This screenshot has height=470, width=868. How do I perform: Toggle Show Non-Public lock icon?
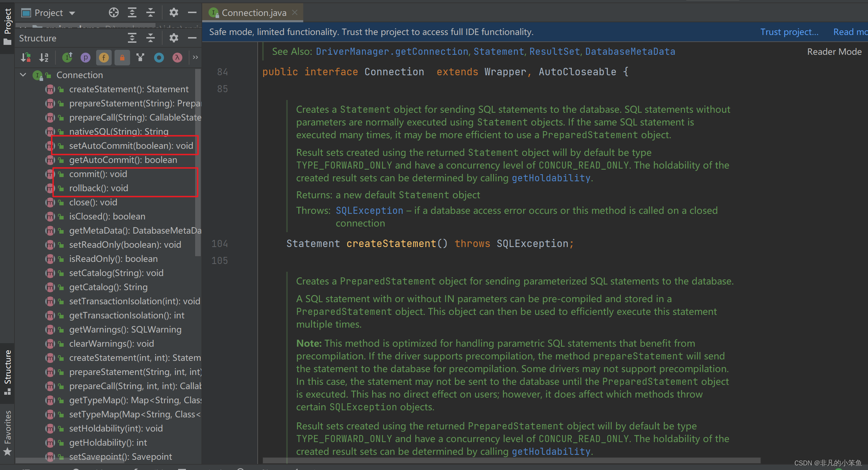(122, 57)
